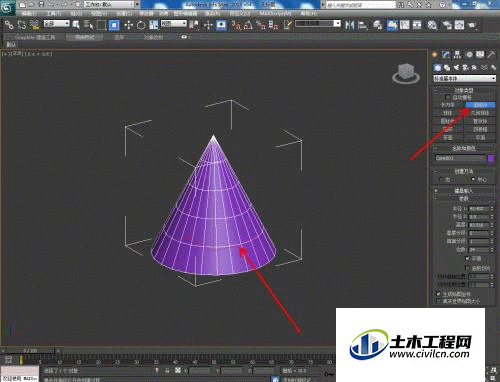The height and width of the screenshot is (382, 500).
Task: Toggle Window/Crossing selection mode
Action: tap(114, 25)
